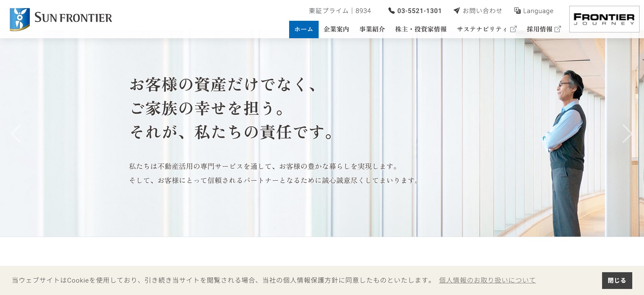Open the Language selector
Screen dimensions: 644x295
538,11
